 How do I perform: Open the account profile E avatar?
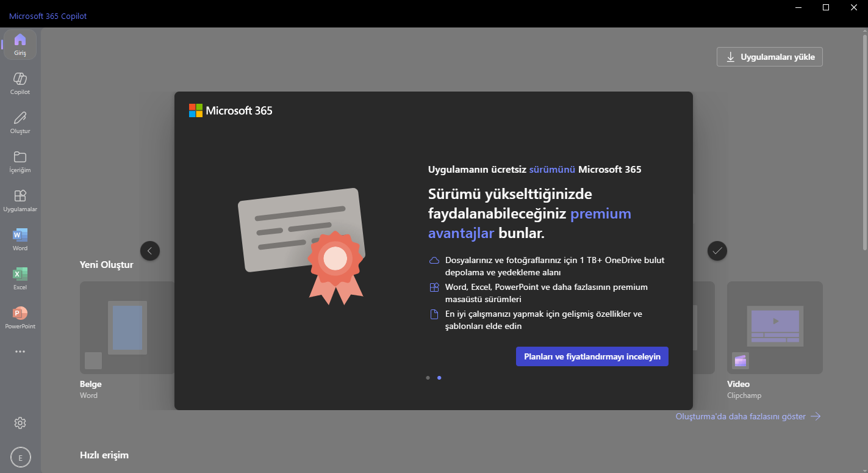coord(20,457)
